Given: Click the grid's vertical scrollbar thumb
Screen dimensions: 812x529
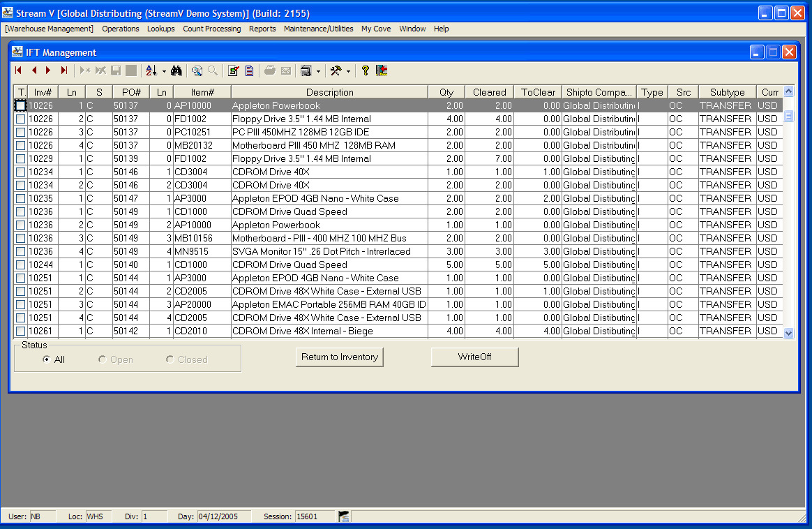Looking at the screenshot, I should click(x=789, y=116).
